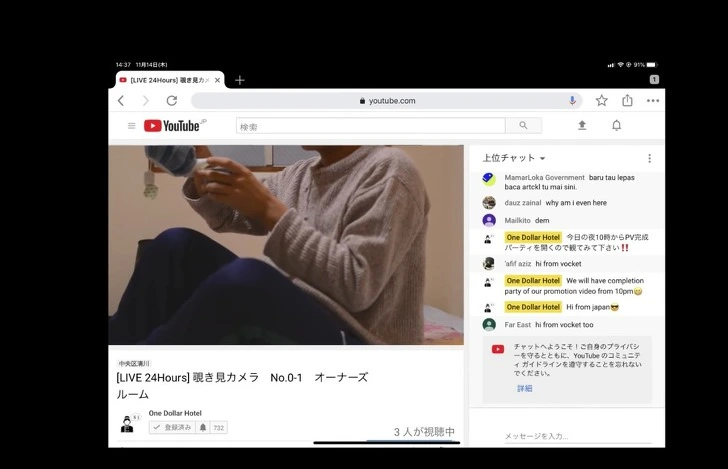
Task: Open browser three-dot more menu
Action: (x=653, y=101)
